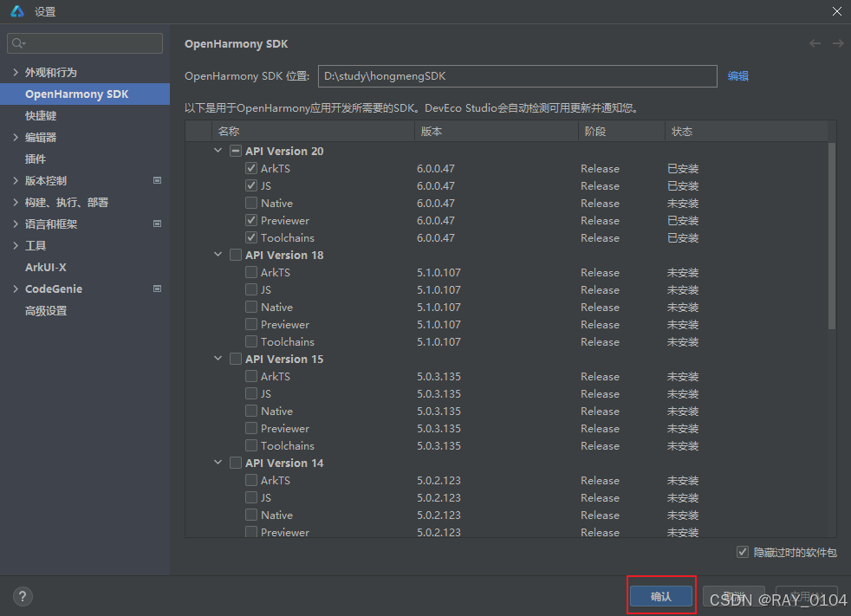Check Toolchains 5.0.3.135 checkbox
This screenshot has width=851, height=616.
click(250, 445)
